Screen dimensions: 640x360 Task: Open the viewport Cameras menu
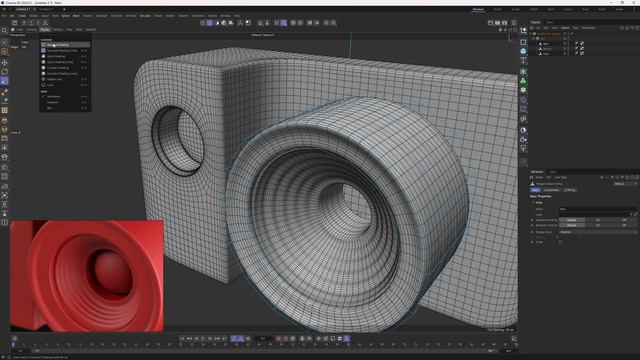[31, 29]
